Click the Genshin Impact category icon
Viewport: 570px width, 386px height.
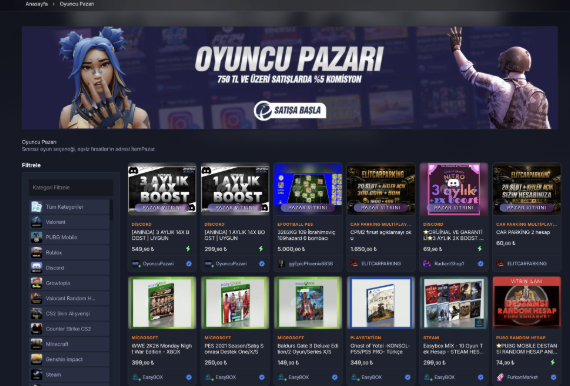point(36,359)
